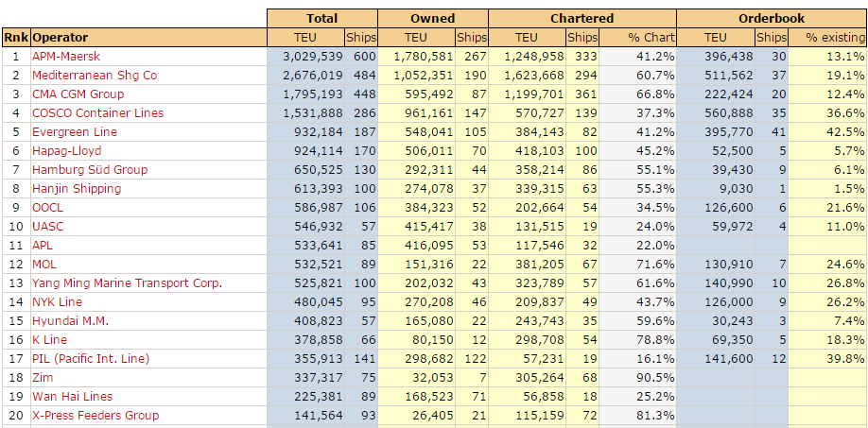Click K Line owned TEU 80,150
This screenshot has height=428, width=868.
(x=433, y=339)
